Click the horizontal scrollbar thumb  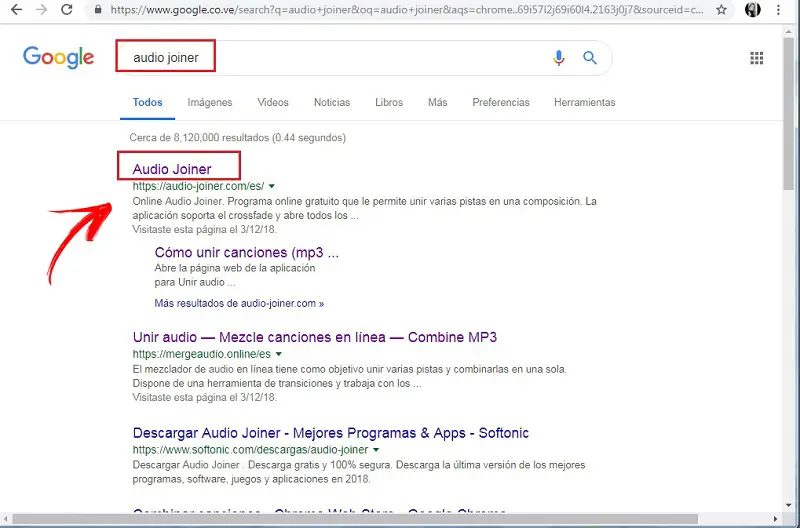355,519
